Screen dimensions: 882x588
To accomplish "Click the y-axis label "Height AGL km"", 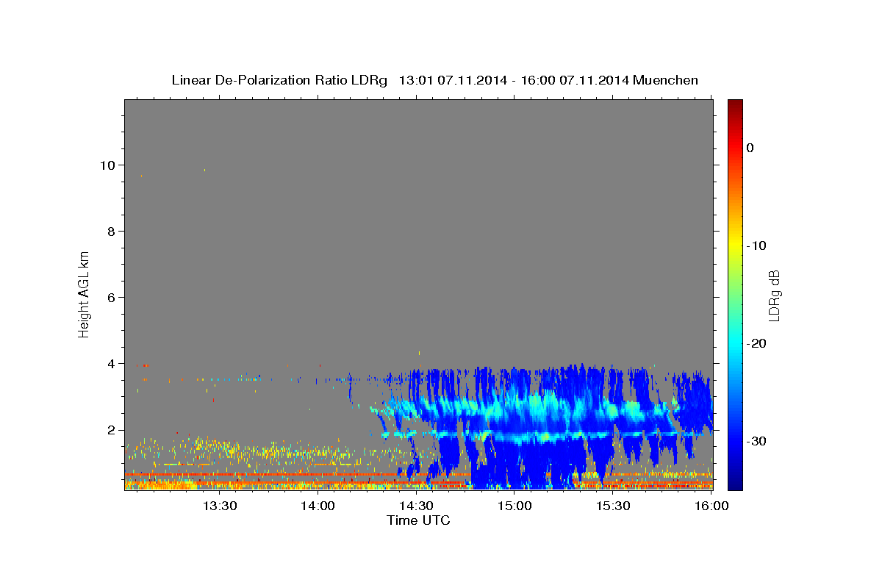I will pyautogui.click(x=85, y=294).
